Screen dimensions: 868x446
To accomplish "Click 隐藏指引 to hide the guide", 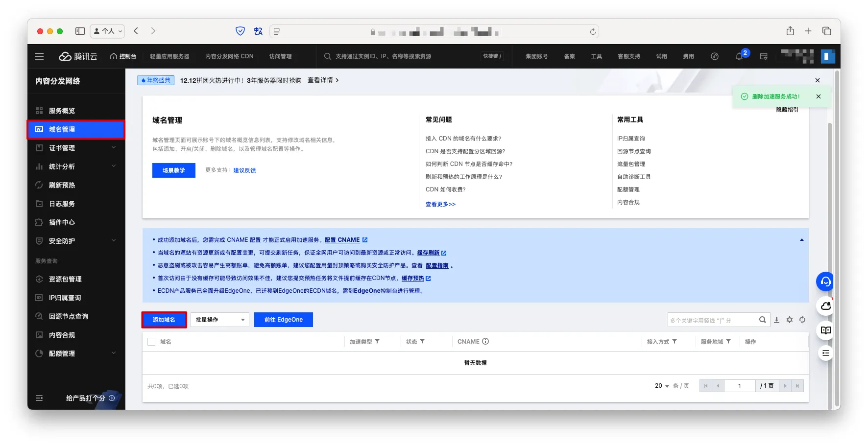I will pyautogui.click(x=787, y=110).
